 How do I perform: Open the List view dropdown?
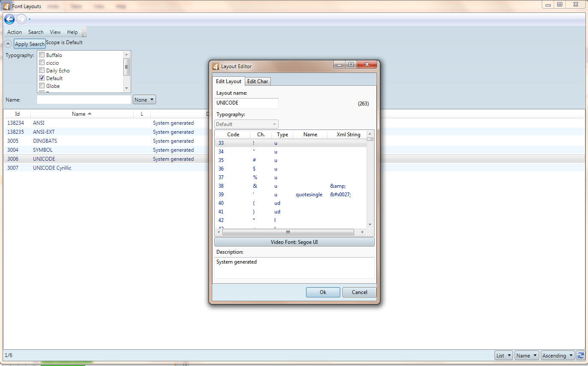[504, 355]
